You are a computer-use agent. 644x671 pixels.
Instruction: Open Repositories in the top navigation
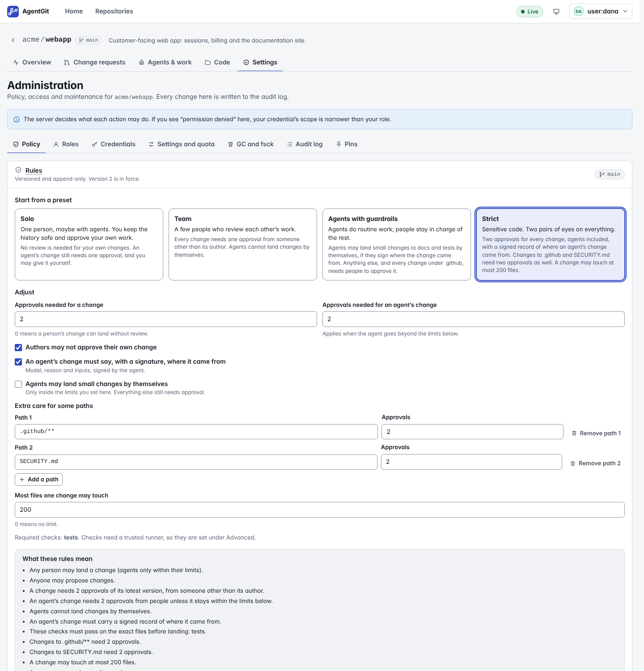click(x=114, y=11)
